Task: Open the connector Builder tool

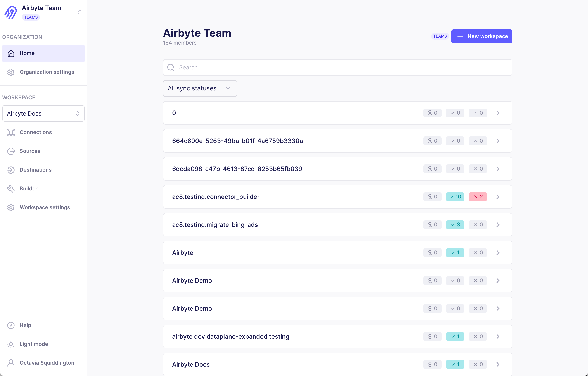Action: click(x=29, y=188)
